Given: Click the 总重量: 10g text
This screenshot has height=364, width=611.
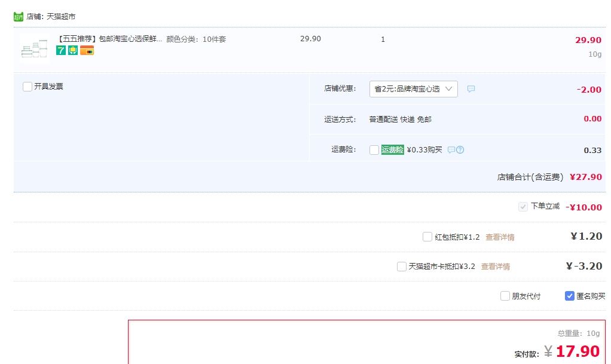Looking at the screenshot, I should pos(579,333).
